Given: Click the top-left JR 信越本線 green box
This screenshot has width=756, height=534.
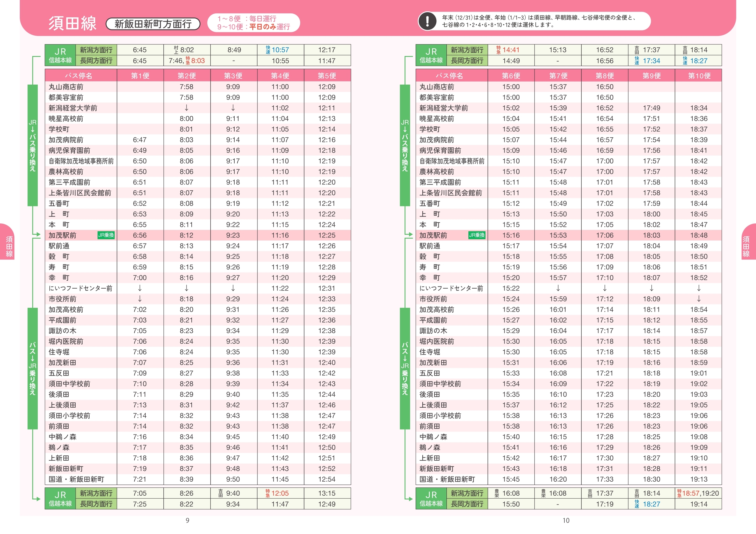Looking at the screenshot, I should [60, 55].
